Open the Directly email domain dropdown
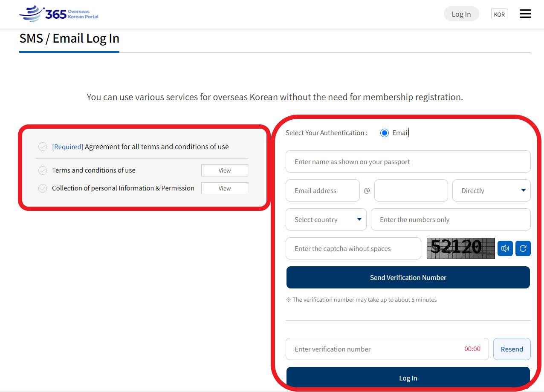The image size is (544, 392). 491,190
